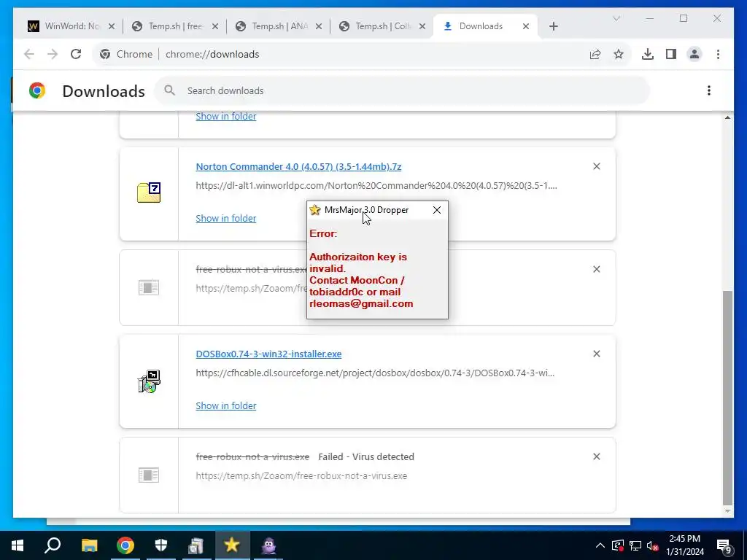
Task: Click the downloads page vertical scrollbar thumb
Action: pyautogui.click(x=727, y=397)
